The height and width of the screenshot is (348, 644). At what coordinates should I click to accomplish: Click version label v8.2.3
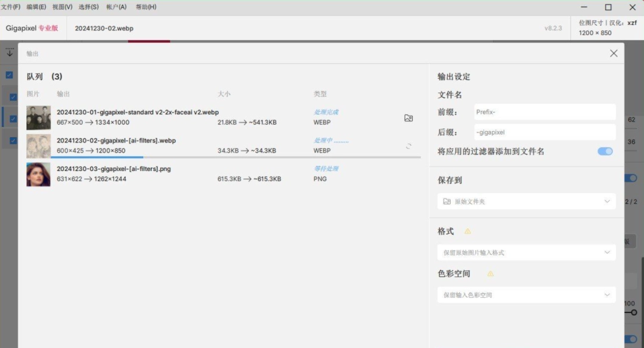pyautogui.click(x=553, y=29)
